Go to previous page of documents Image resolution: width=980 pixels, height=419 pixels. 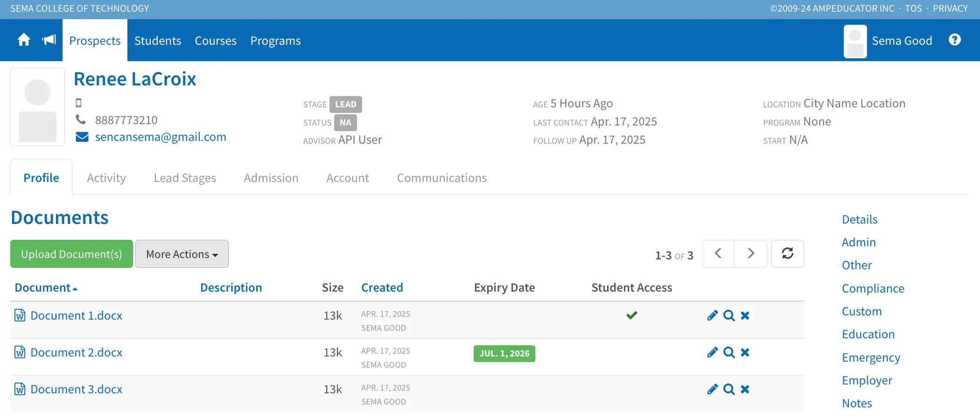[719, 254]
